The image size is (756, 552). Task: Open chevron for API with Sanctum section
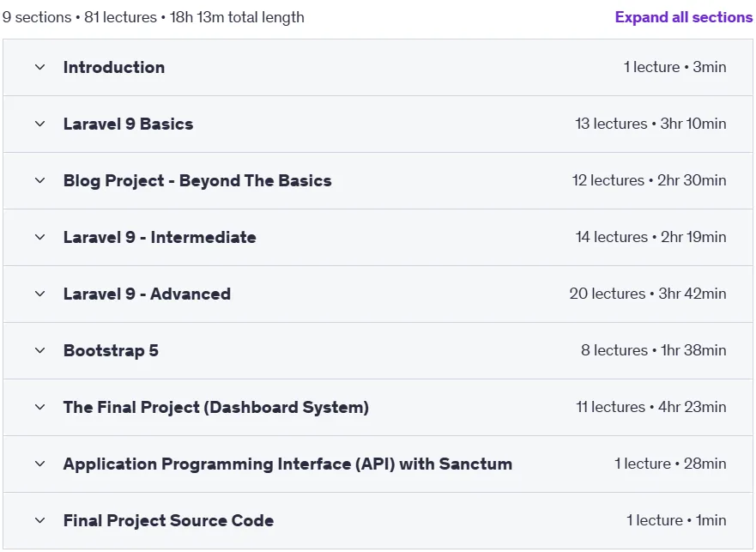[40, 464]
